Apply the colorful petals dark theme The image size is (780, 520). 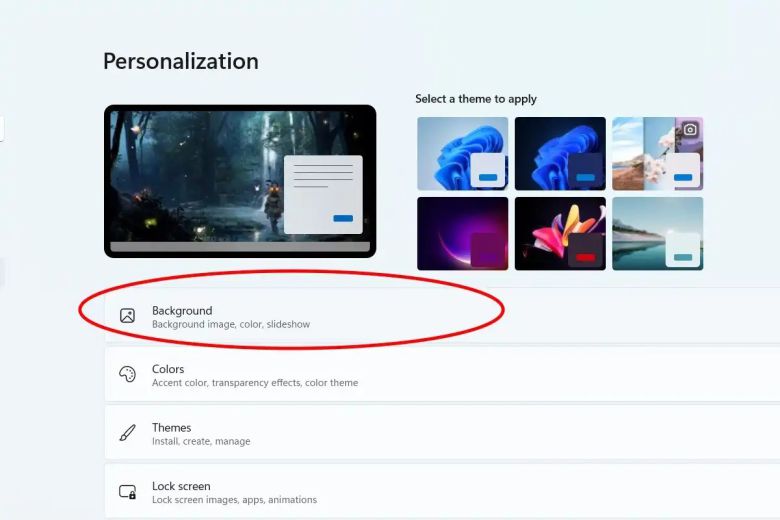(559, 233)
